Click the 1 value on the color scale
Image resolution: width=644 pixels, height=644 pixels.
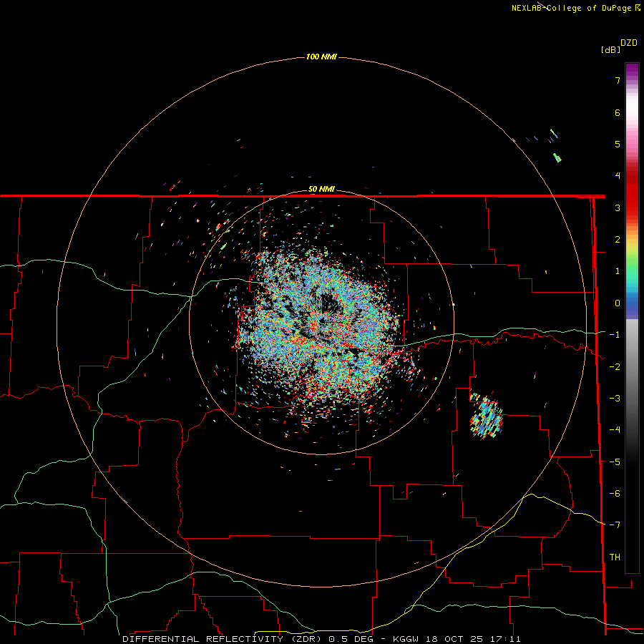pyautogui.click(x=618, y=271)
